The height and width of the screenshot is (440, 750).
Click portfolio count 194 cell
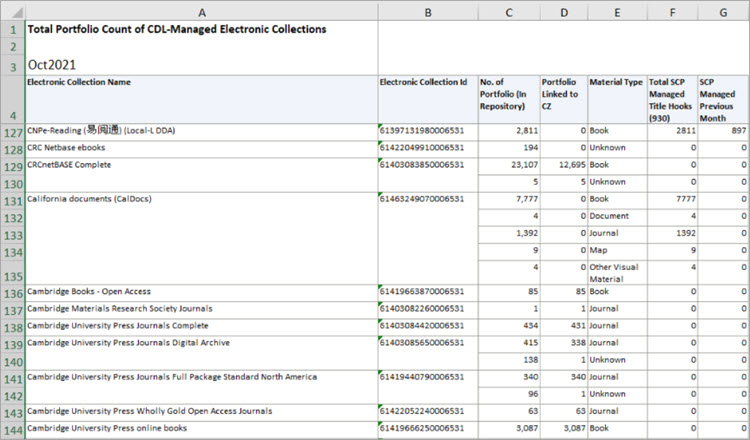[509, 149]
